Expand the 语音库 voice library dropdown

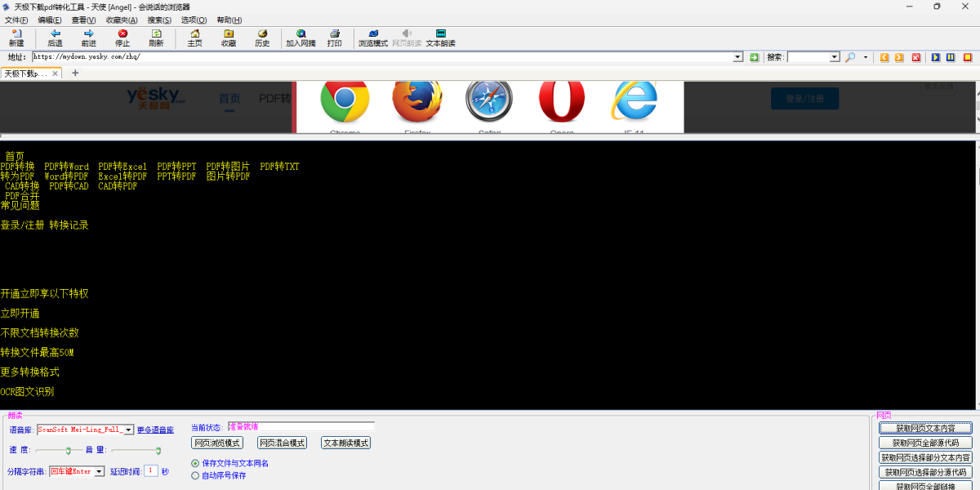(x=128, y=430)
